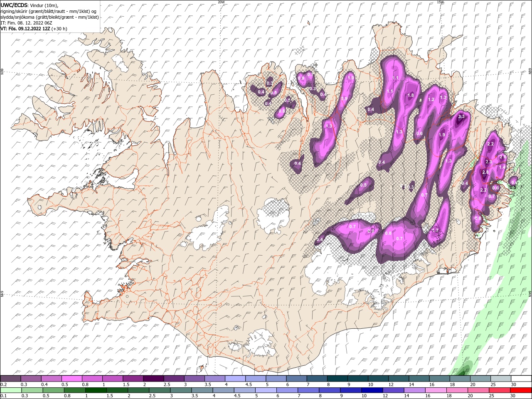Select the red 25 rain legend swatch

(499, 390)
